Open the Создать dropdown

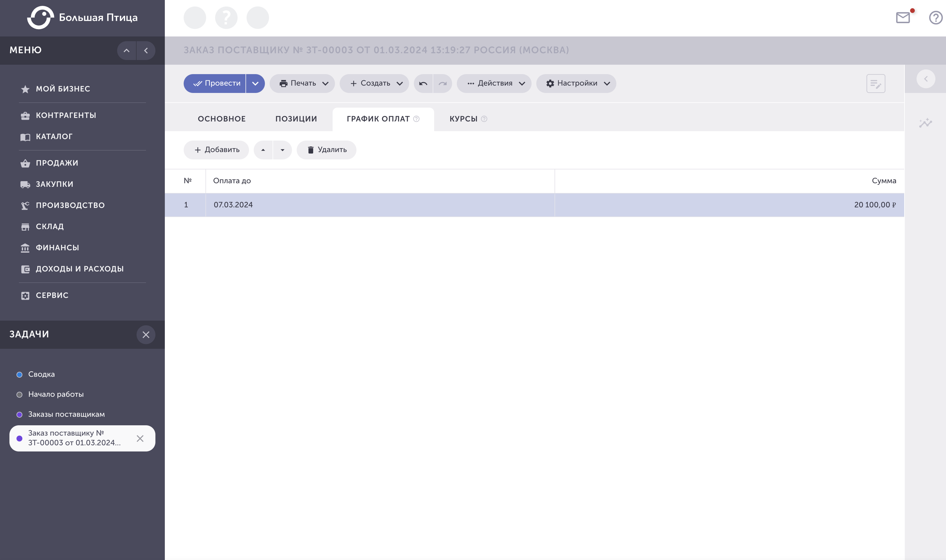pos(374,84)
